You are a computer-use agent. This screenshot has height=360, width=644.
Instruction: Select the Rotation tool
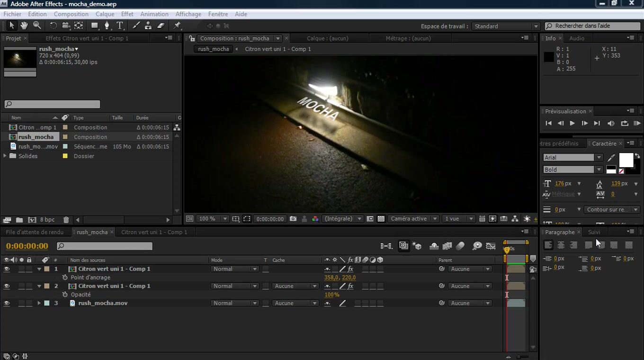pyautogui.click(x=53, y=26)
